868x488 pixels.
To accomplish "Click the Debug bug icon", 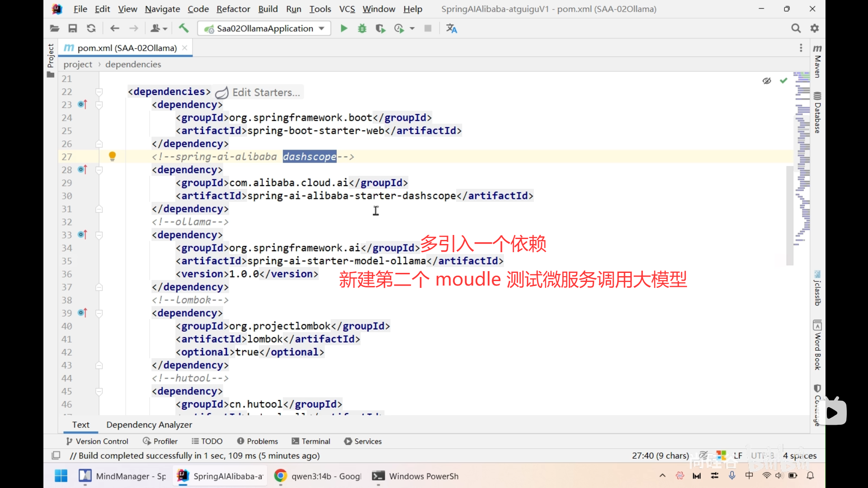I will (x=362, y=28).
